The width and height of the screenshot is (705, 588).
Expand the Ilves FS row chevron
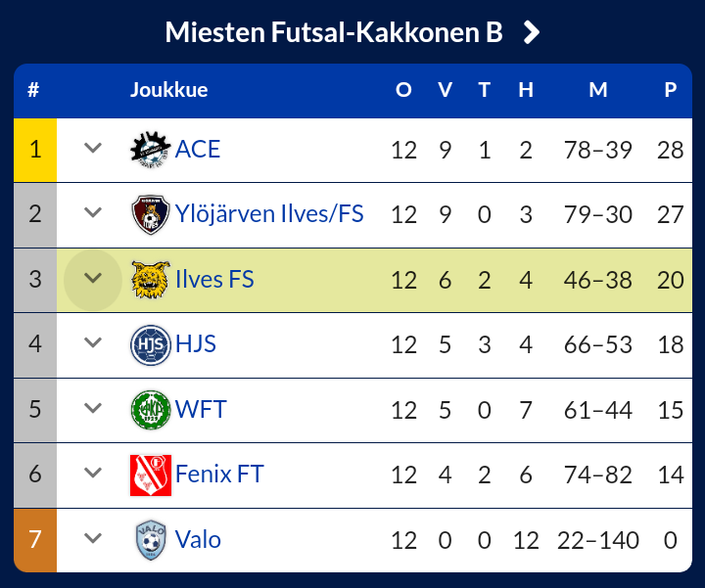coord(93,279)
